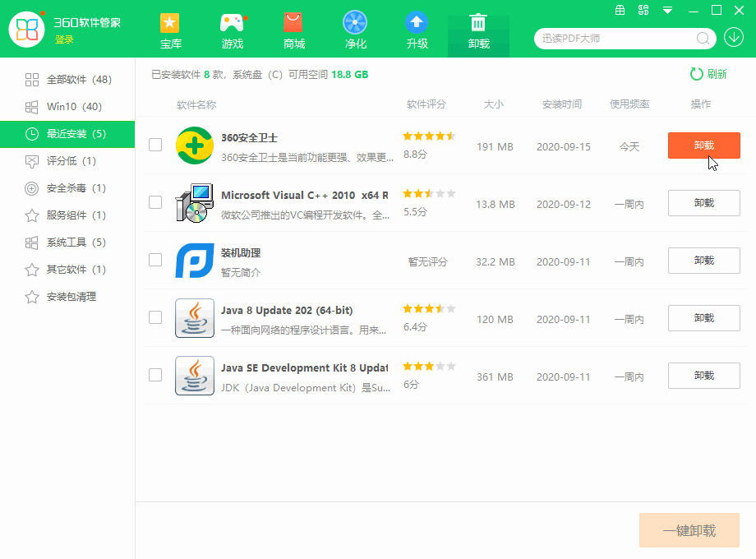Click the 360安全卫士 application icon
The height and width of the screenshot is (559, 756).
click(x=194, y=145)
